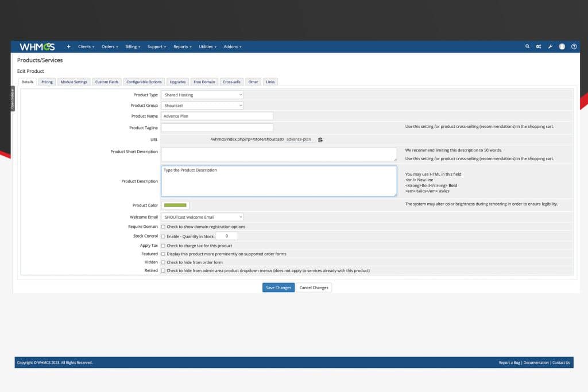
Task: Check Retired to hide from admin dropdowns
Action: click(x=163, y=270)
